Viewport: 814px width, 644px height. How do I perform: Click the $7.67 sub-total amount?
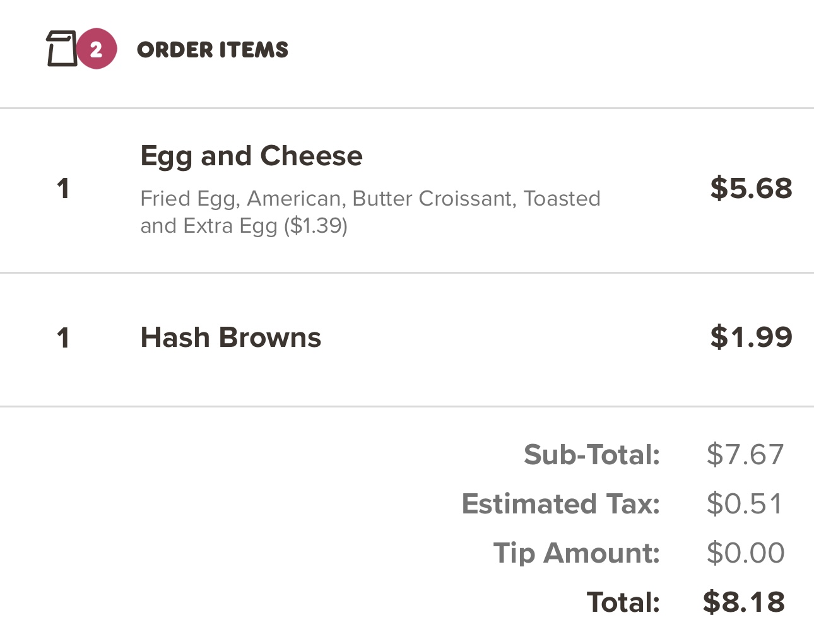tap(745, 454)
